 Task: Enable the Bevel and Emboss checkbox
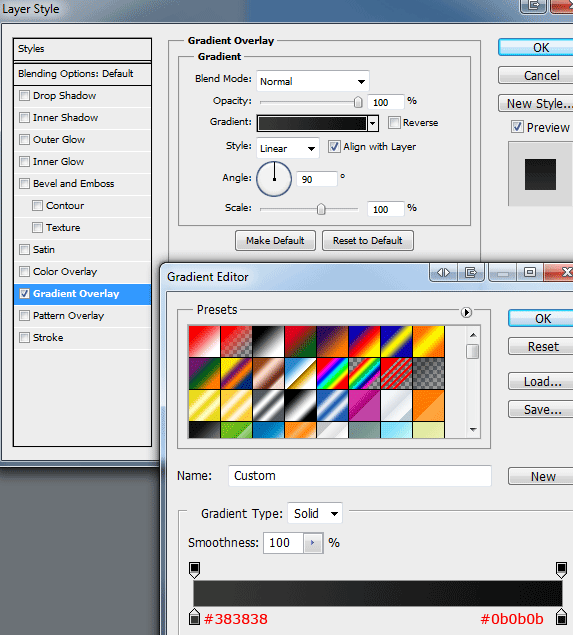pos(25,183)
